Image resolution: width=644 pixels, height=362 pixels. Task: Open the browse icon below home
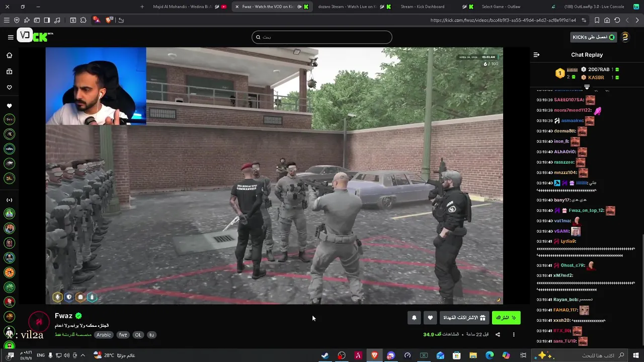tap(9, 72)
